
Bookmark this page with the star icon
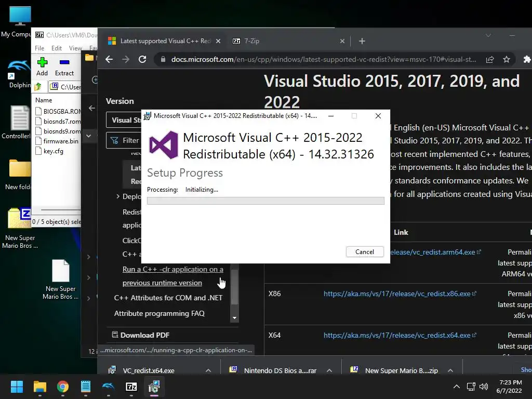coord(507,60)
